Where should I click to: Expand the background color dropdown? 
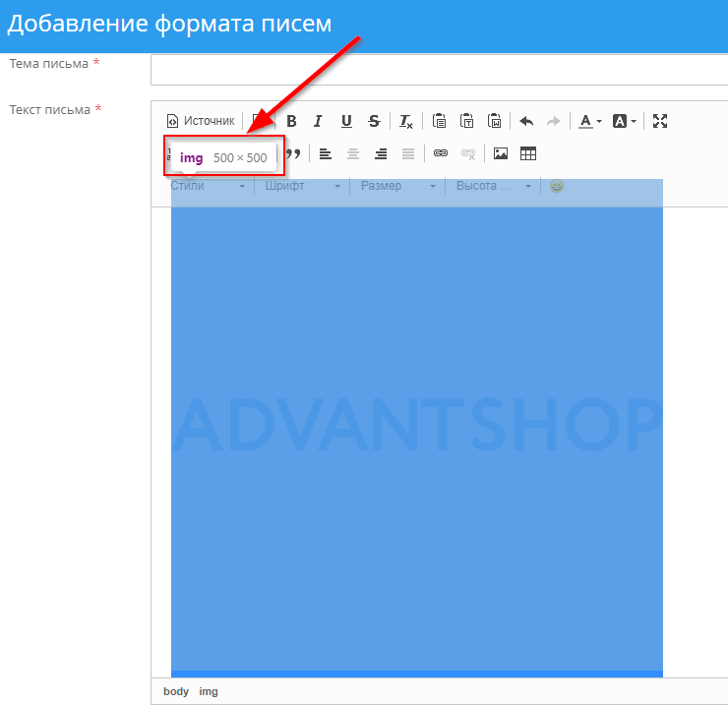(x=625, y=121)
